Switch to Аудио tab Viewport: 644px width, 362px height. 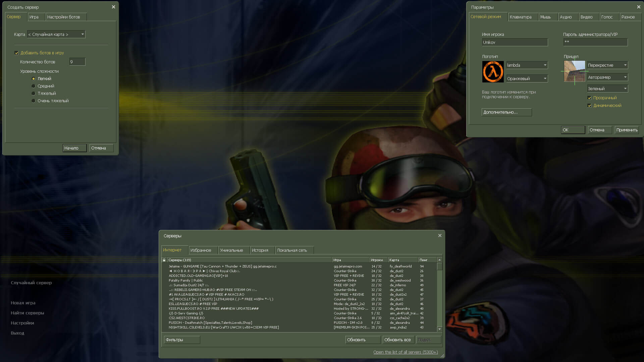coord(568,17)
